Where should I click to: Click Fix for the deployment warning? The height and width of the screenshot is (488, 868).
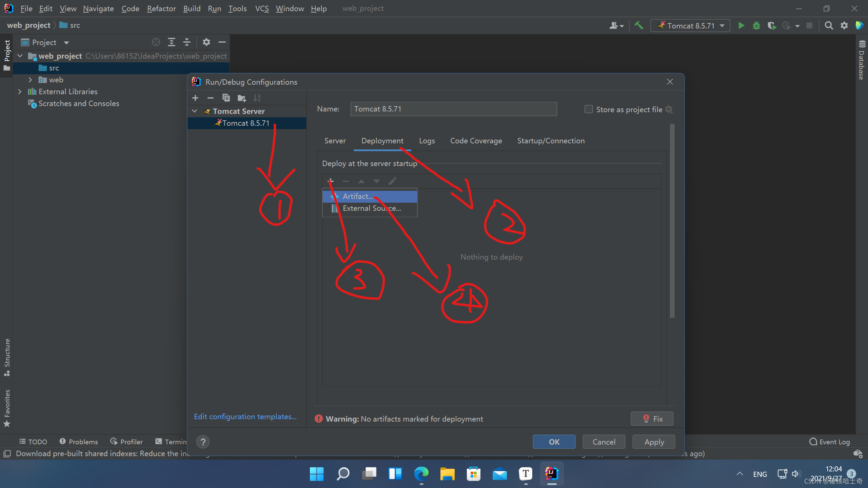652,419
